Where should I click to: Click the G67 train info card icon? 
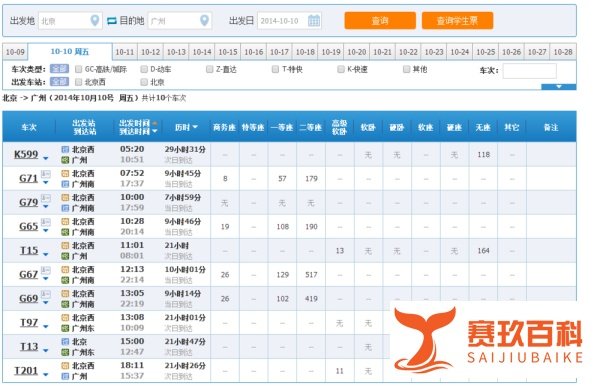(x=46, y=271)
